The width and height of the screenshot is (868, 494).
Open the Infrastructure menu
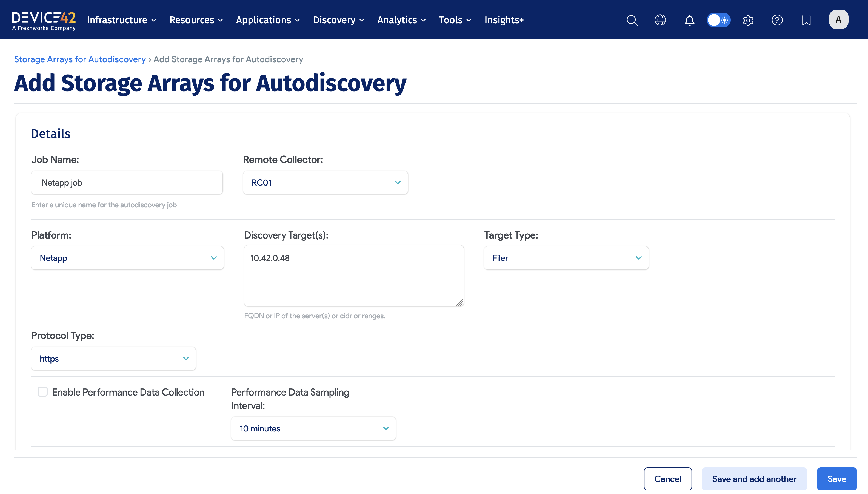click(x=121, y=20)
